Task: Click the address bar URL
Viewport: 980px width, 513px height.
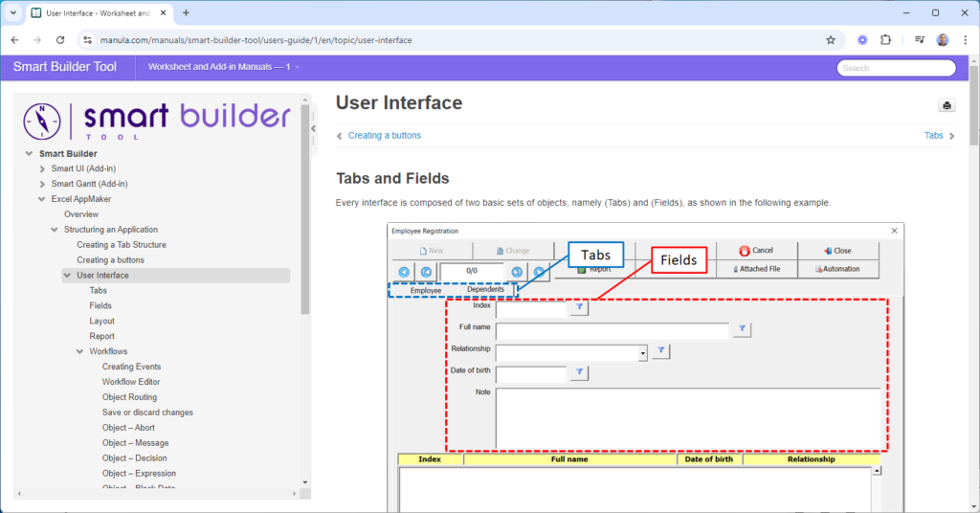Action: point(256,40)
